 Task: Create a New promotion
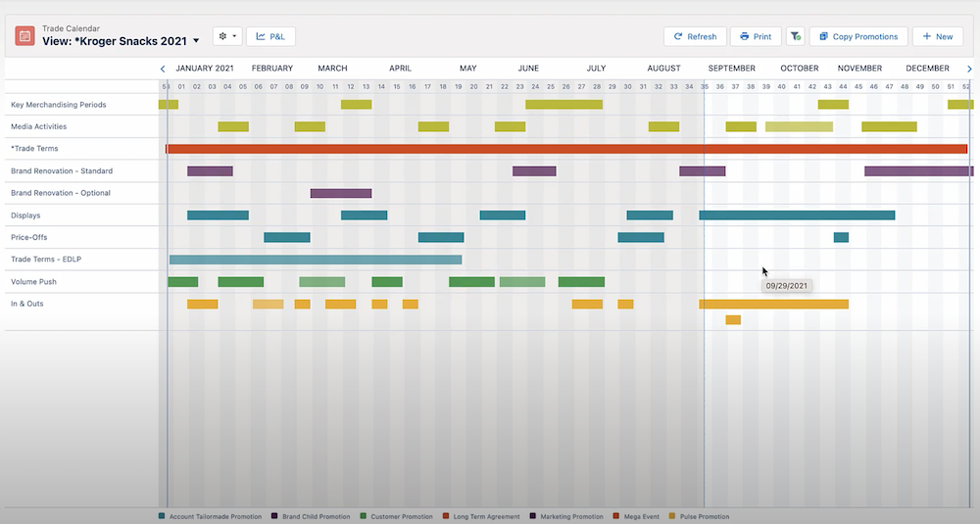pyautogui.click(x=937, y=36)
